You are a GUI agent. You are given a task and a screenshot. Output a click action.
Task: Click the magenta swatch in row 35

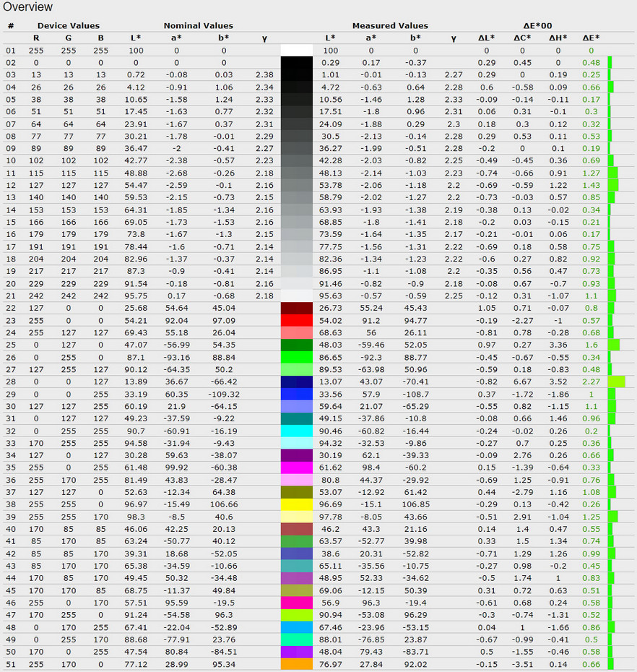click(296, 468)
